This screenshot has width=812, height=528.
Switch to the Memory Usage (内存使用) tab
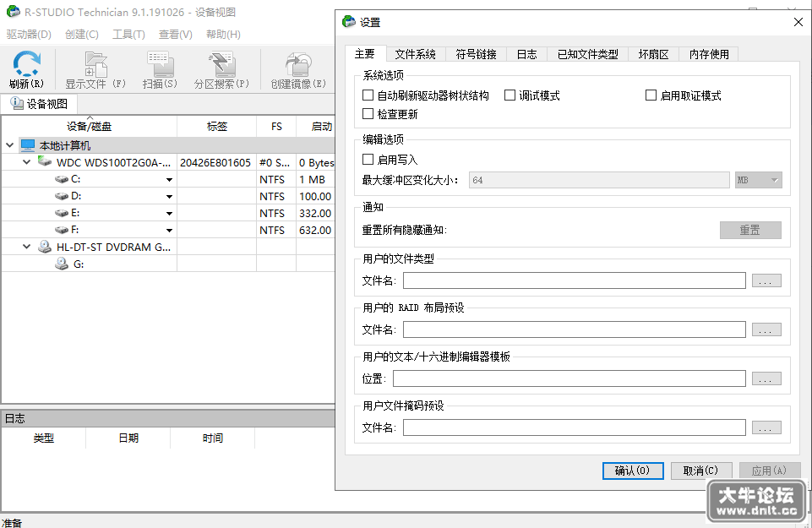click(709, 54)
